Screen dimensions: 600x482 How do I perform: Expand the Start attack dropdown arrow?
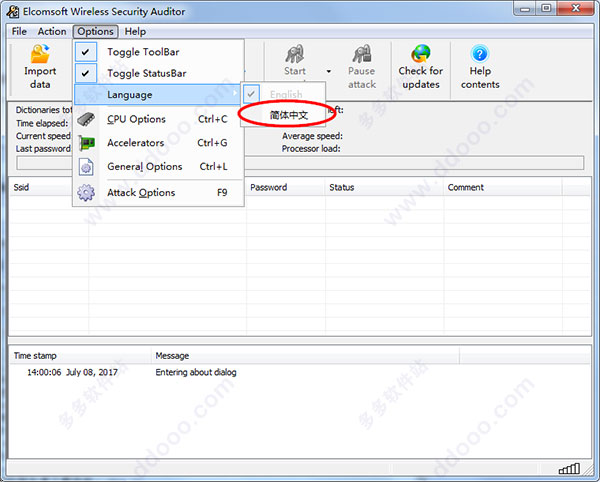click(x=329, y=71)
